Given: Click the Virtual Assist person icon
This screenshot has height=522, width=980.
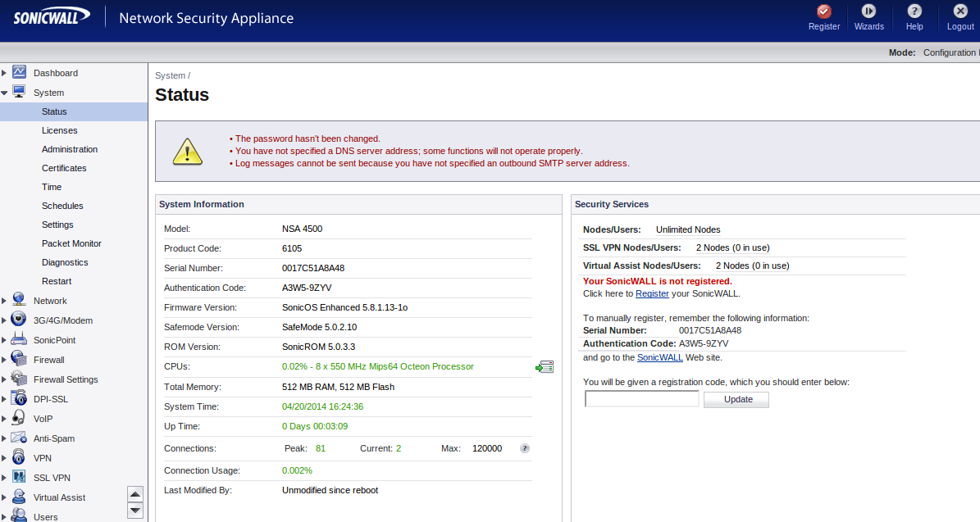Looking at the screenshot, I should tap(20, 497).
